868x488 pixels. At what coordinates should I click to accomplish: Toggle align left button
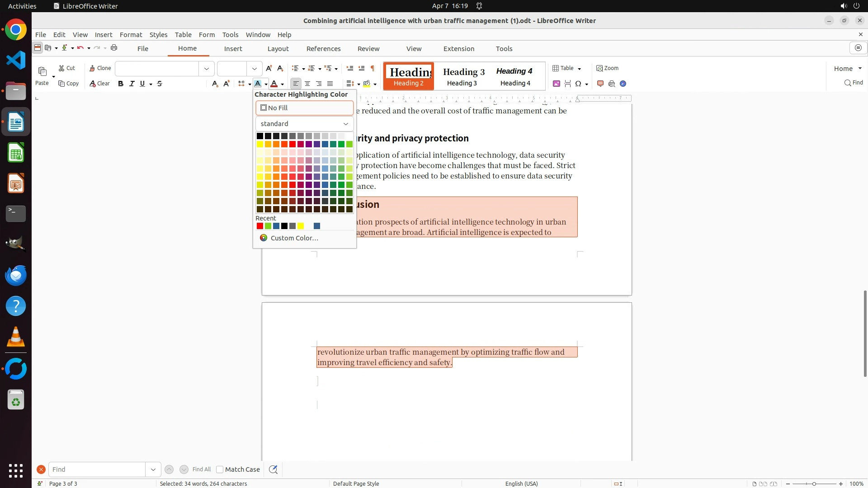click(x=296, y=84)
